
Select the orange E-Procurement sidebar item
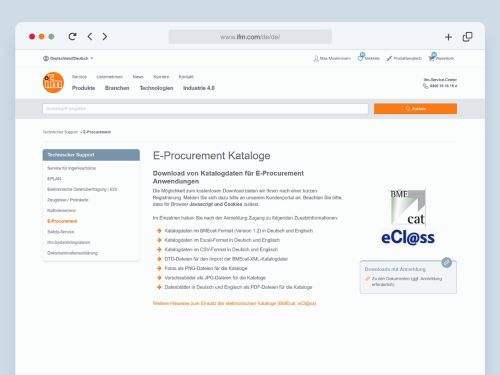[x=62, y=221]
